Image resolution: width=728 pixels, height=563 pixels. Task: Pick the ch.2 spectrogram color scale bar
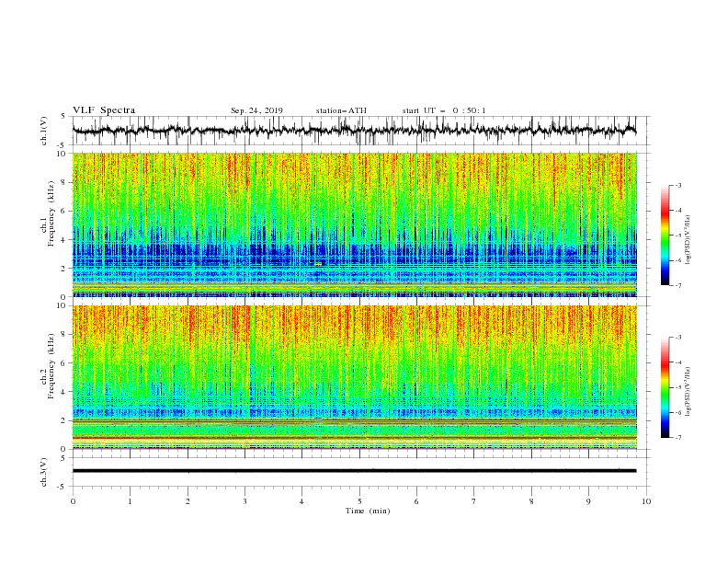(x=665, y=387)
